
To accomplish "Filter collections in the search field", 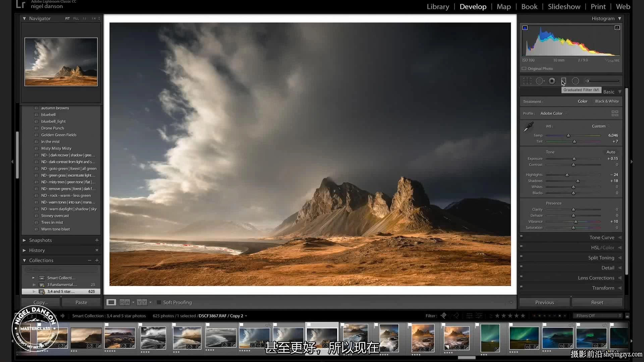I will [x=61, y=269].
